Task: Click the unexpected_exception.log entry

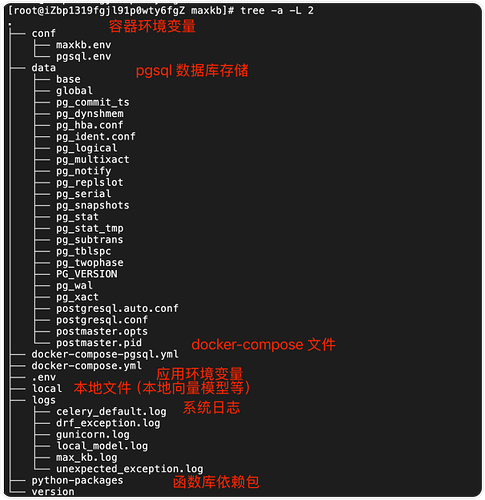Action: coord(129,469)
